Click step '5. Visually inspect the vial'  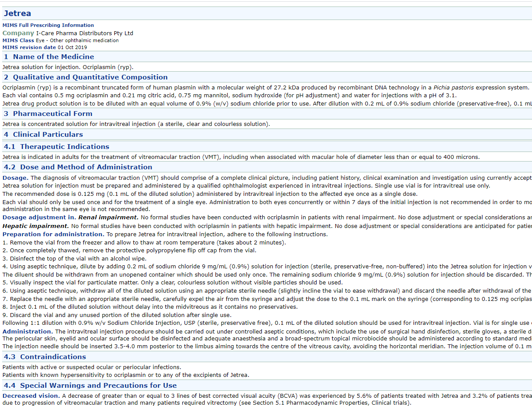172,283
